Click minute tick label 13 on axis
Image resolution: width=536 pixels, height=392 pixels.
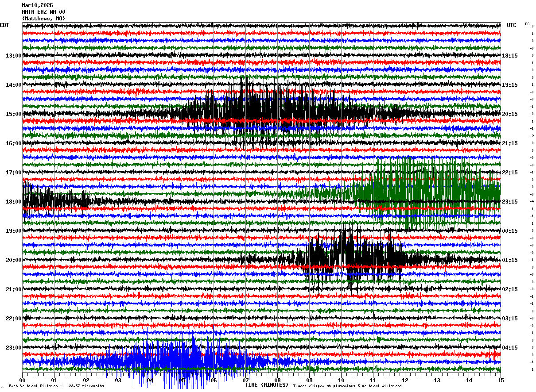pyautogui.click(x=437, y=380)
